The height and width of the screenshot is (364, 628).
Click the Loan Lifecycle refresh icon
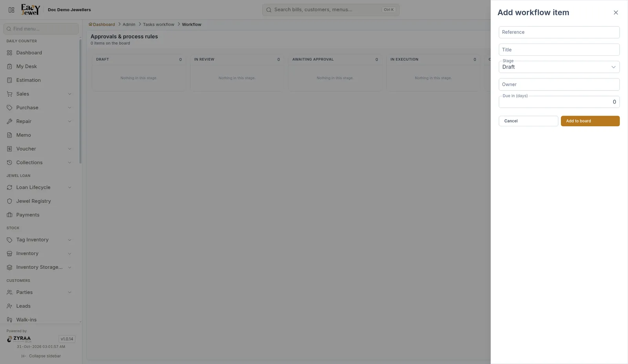pos(9,187)
